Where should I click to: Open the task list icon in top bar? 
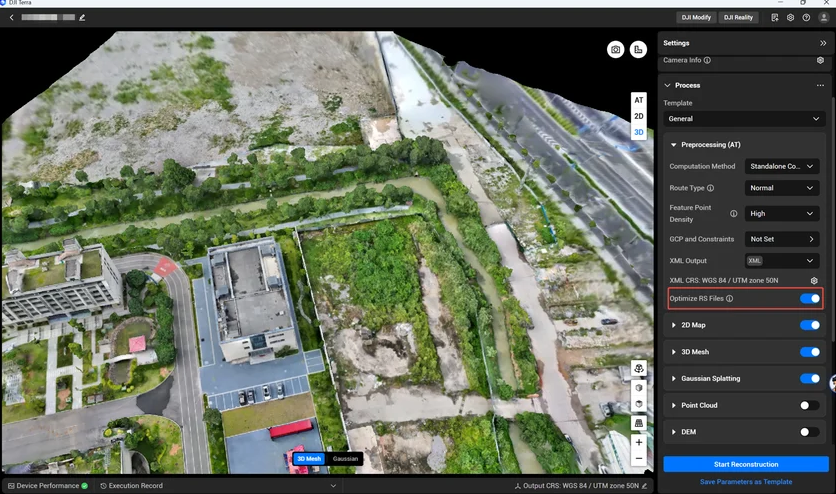(x=775, y=18)
